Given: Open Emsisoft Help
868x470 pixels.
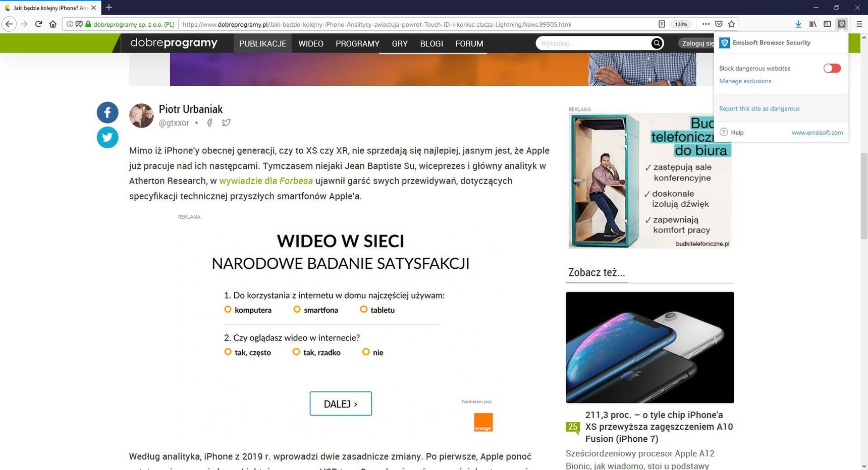Looking at the screenshot, I should point(732,132).
